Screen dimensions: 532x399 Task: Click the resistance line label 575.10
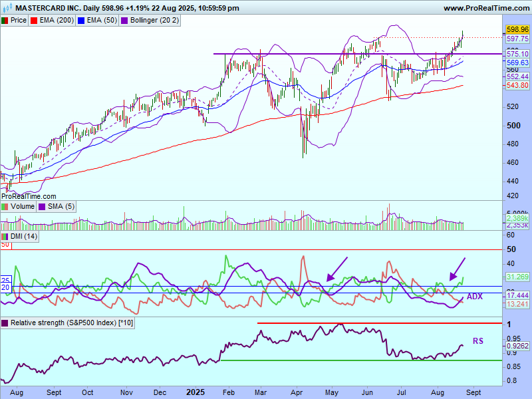pos(517,54)
